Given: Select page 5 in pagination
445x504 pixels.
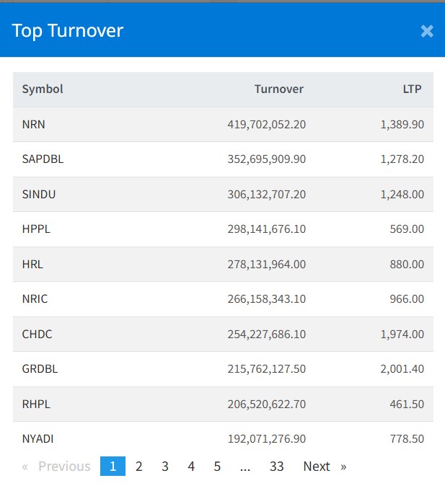Looking at the screenshot, I should click(x=217, y=467).
